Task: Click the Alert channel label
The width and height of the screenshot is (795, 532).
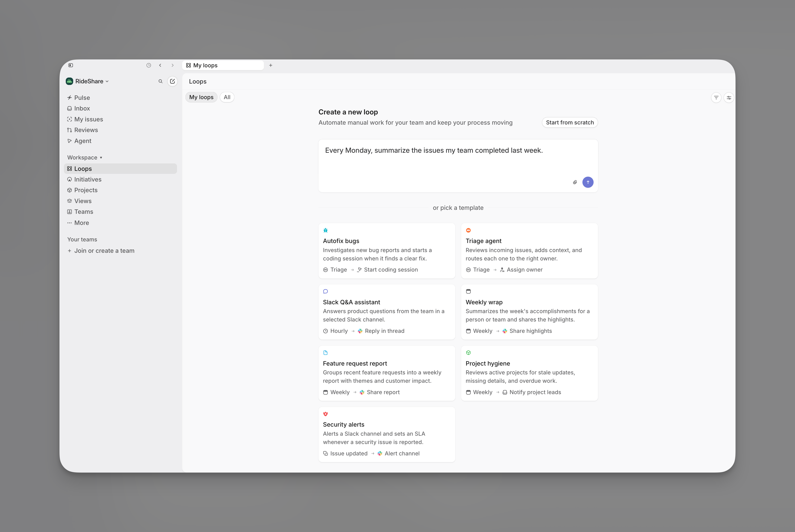Action: point(402,454)
